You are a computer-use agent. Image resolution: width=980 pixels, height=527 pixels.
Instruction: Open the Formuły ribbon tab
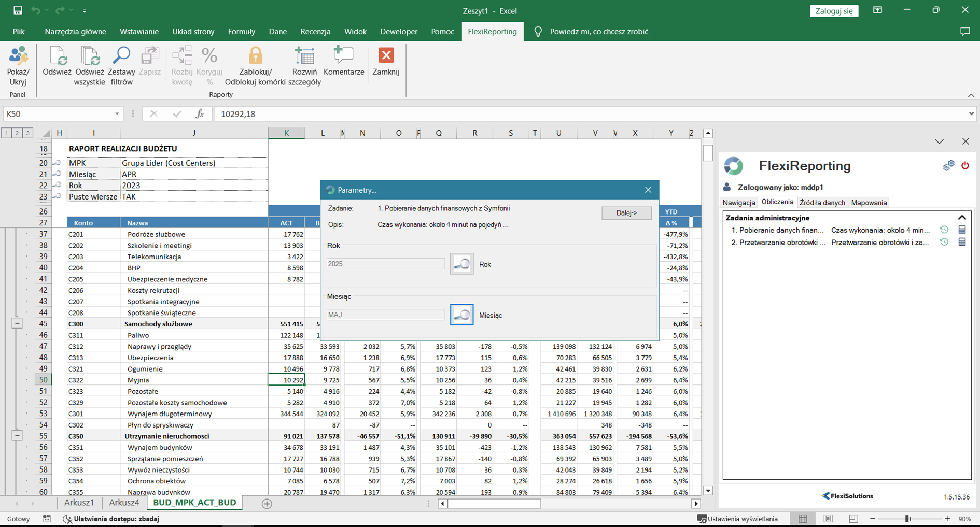point(241,32)
